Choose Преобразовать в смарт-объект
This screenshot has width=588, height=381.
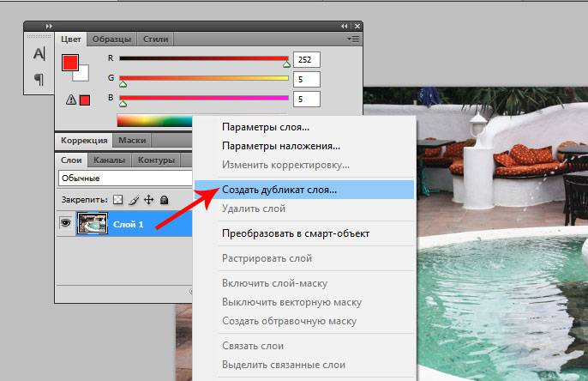(296, 233)
